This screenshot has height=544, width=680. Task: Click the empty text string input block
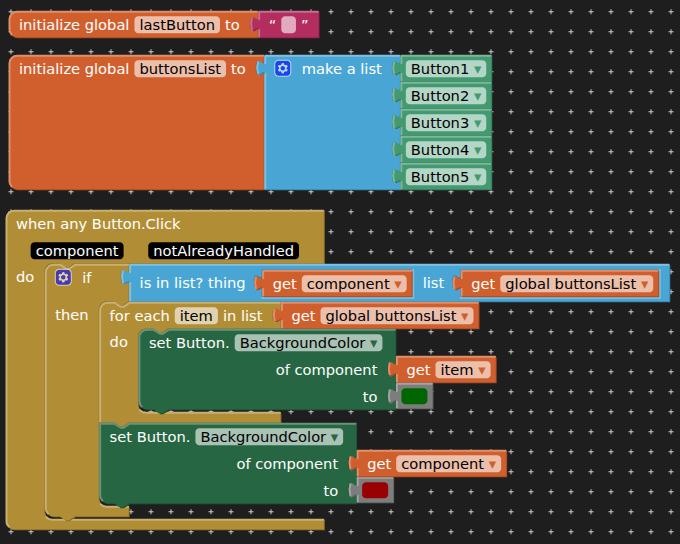point(288,24)
